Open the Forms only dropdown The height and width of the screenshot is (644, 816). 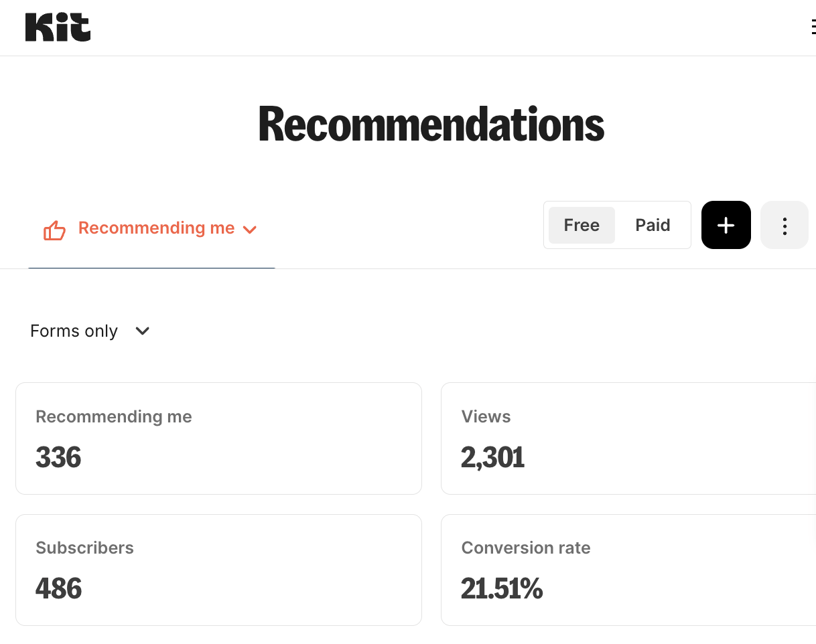click(90, 331)
